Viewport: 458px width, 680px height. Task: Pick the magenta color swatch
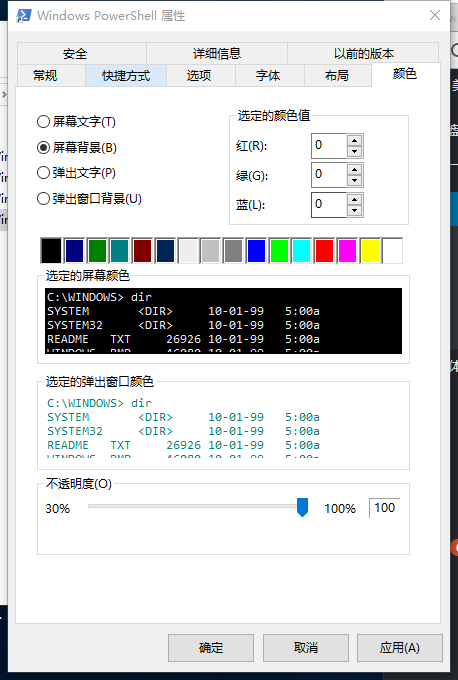click(x=347, y=251)
